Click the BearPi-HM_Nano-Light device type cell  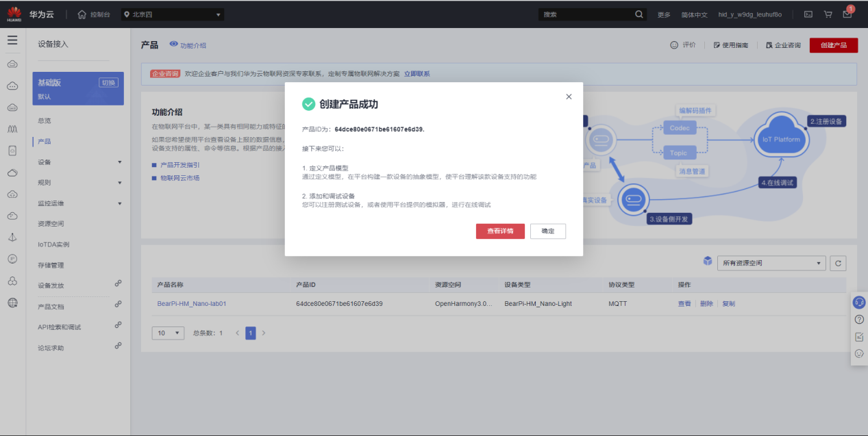538,303
